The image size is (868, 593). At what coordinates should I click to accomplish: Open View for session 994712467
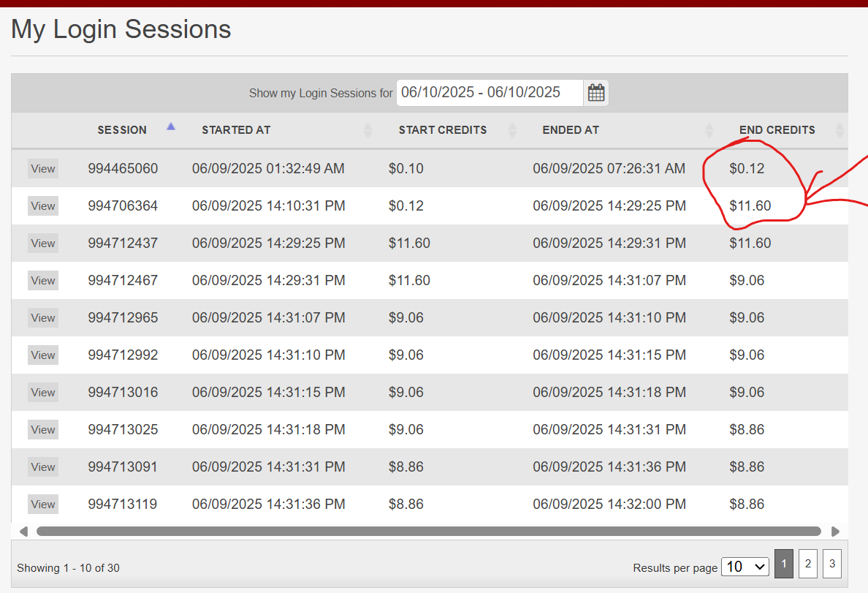[43, 281]
